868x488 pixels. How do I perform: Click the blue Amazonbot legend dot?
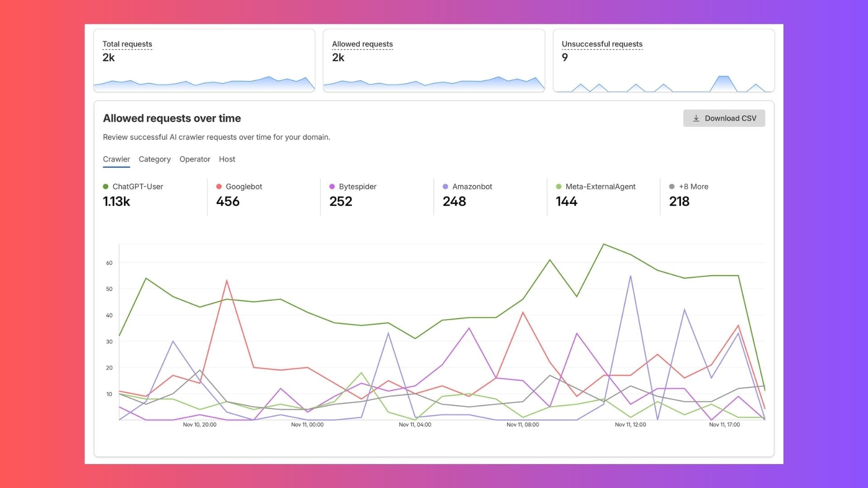(445, 186)
